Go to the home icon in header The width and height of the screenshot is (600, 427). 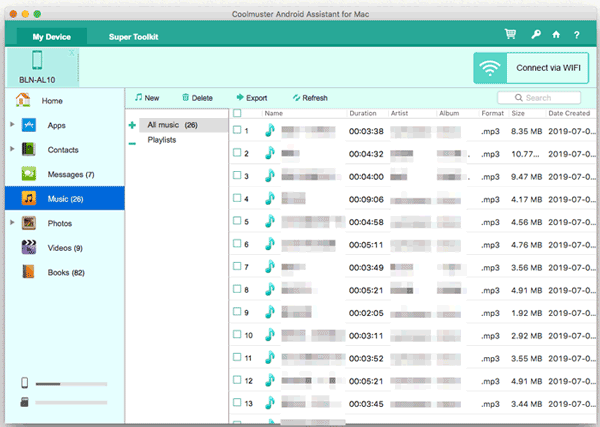(x=556, y=34)
